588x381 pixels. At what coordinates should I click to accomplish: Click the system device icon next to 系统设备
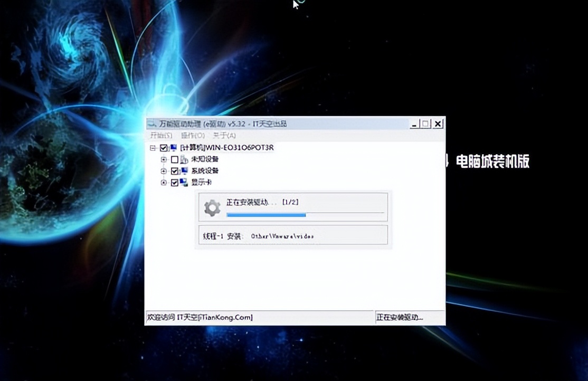point(184,171)
